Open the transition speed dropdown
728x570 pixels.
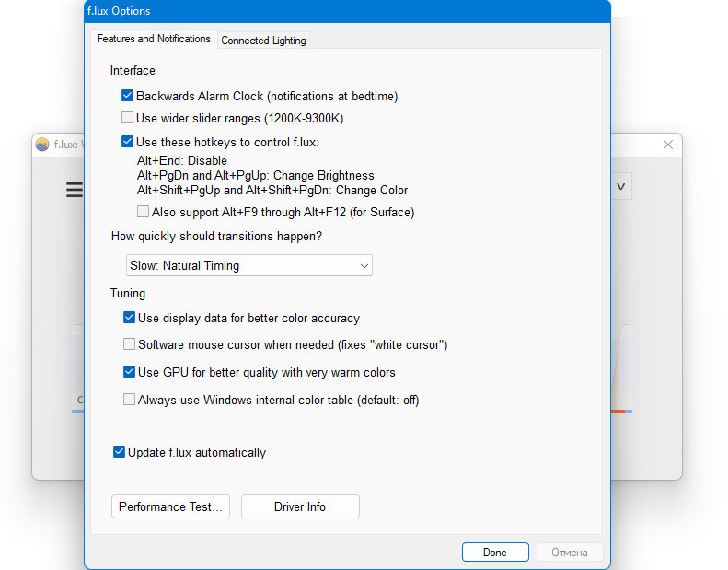[248, 265]
